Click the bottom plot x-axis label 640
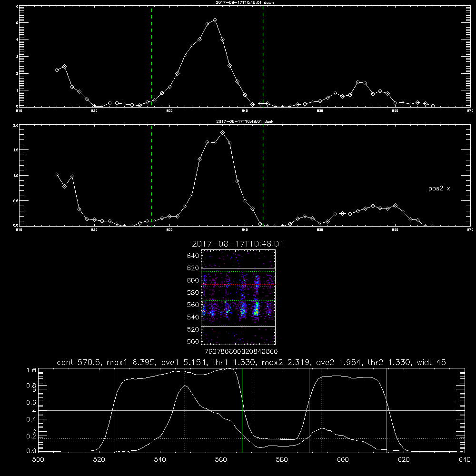The image size is (476, 476). tap(465, 460)
